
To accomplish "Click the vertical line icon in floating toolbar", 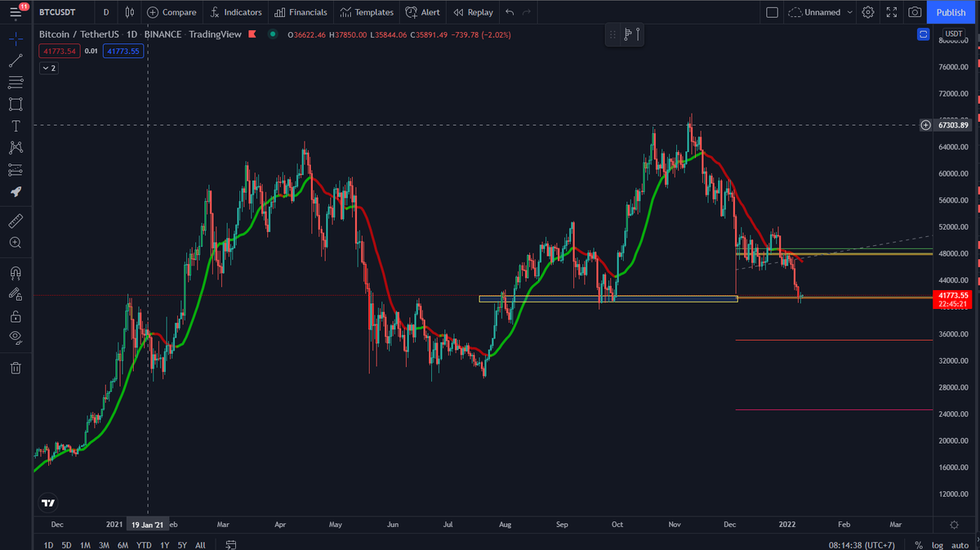I will (638, 34).
